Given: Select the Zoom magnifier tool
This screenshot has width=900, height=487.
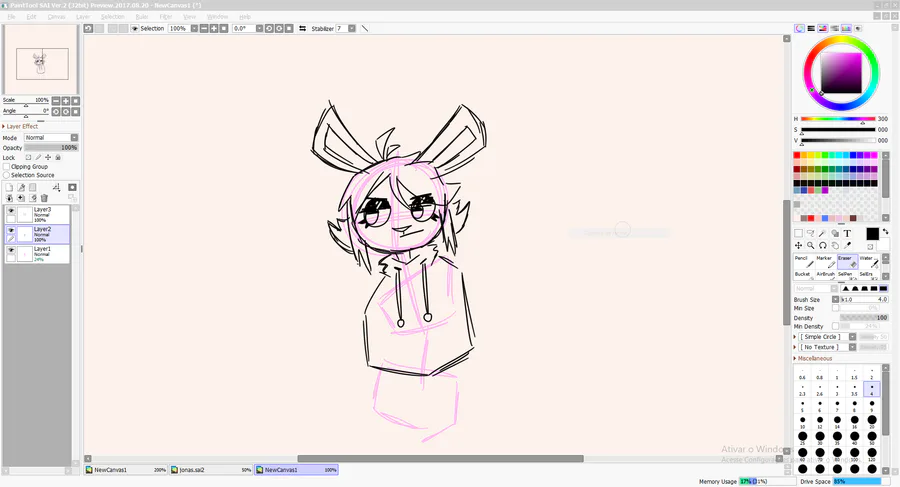Looking at the screenshot, I should tap(810, 245).
